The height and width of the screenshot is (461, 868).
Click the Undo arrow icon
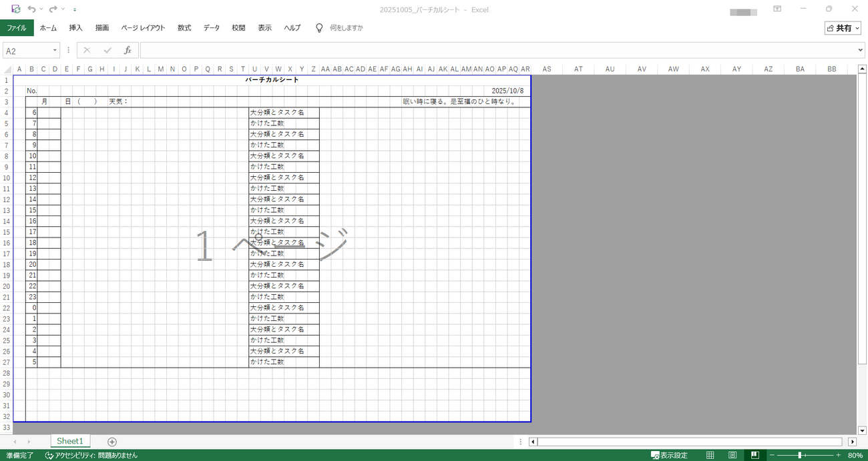pos(31,9)
